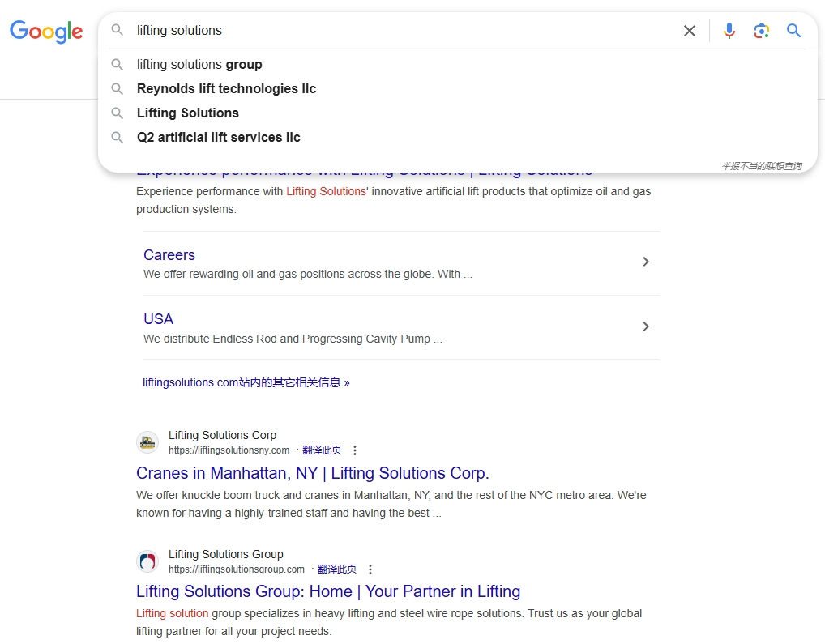This screenshot has width=825, height=644.
Task: Open "Lifting Solutions Group: Home" result link
Action: (327, 591)
